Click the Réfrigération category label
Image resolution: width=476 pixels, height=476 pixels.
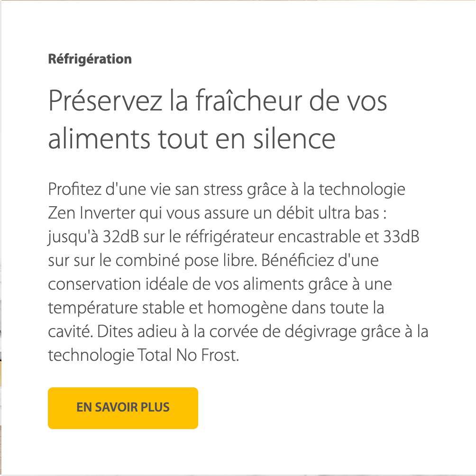pos(90,59)
